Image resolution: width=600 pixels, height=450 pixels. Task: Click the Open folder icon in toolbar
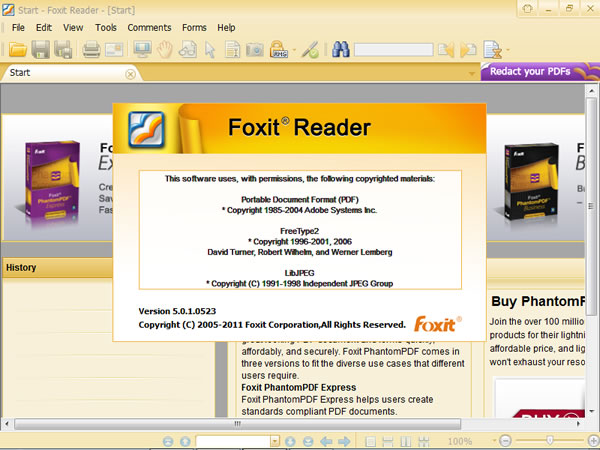[17, 49]
